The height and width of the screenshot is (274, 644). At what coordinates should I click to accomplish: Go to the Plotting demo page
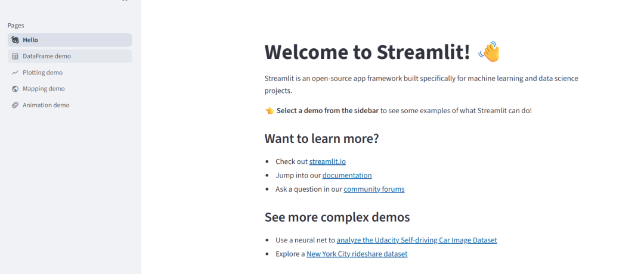[69, 73]
